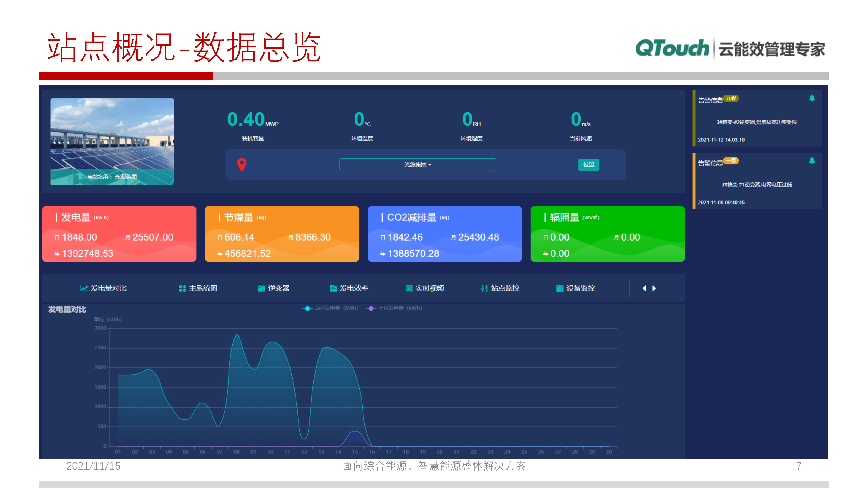This screenshot has width=868, height=488.
Task: Click the bell icon on the 九级 alarm
Action: tap(812, 98)
